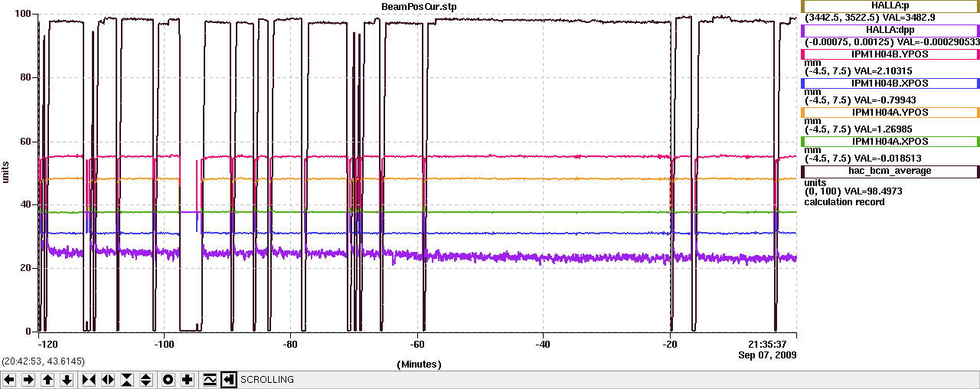
Task: Select the HALLA:dpp legend entry
Action: (890, 31)
